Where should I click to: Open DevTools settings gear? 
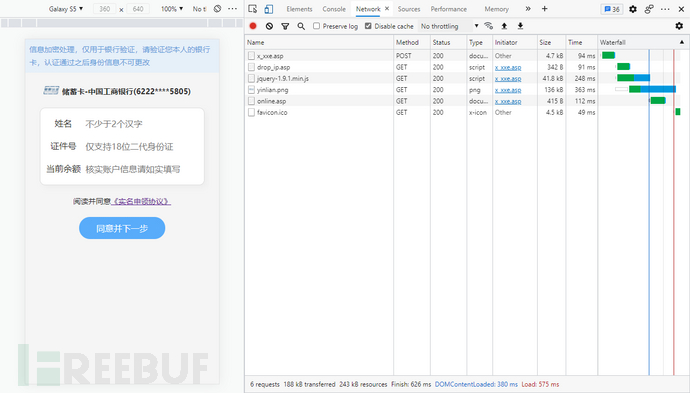click(x=633, y=9)
